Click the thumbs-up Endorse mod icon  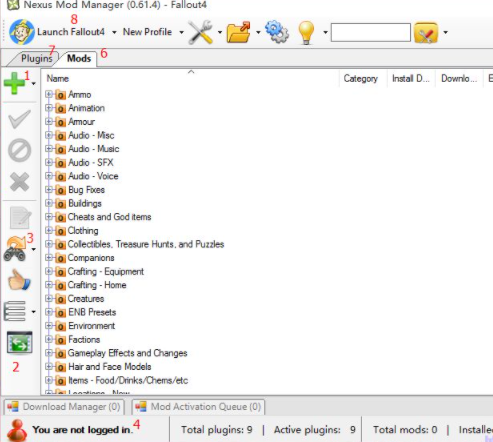pyautogui.click(x=19, y=280)
